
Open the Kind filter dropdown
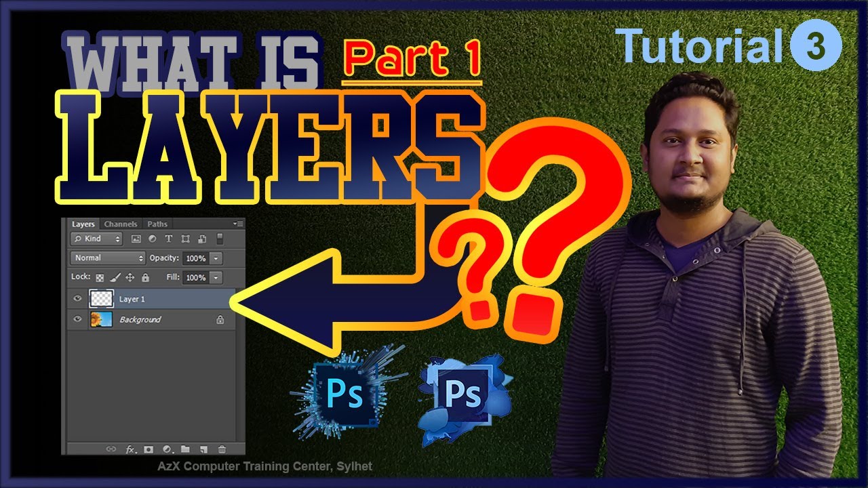click(97, 239)
